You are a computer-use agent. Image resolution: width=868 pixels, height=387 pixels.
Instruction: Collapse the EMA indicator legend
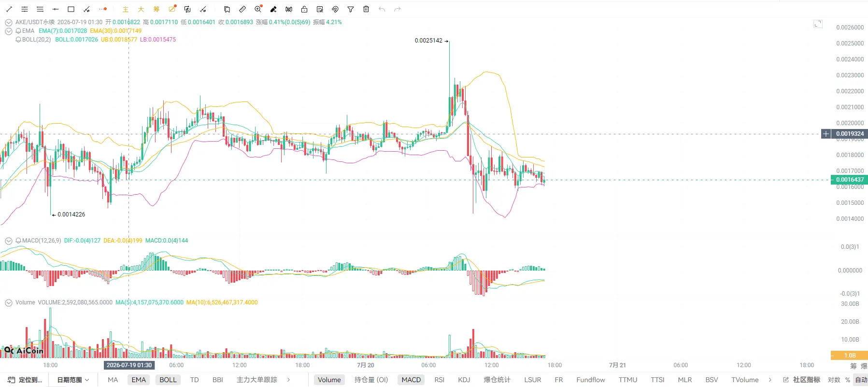click(9, 31)
